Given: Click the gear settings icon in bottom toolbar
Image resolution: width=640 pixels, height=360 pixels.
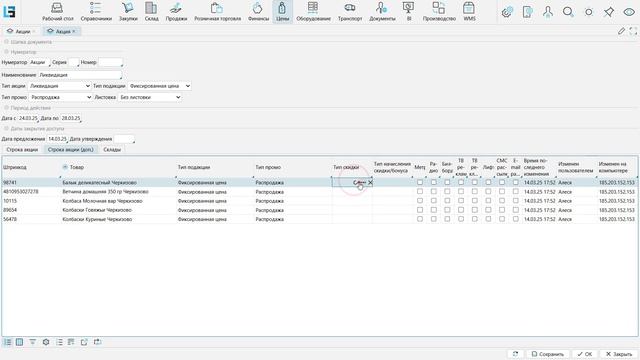Looking at the screenshot, I should pyautogui.click(x=46, y=342).
